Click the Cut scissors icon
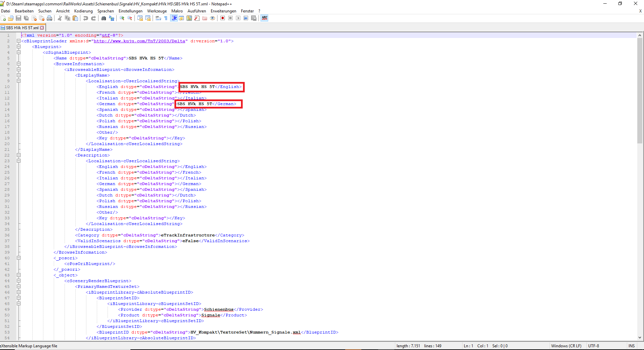Screen dimensions: 644x350 point(60,18)
